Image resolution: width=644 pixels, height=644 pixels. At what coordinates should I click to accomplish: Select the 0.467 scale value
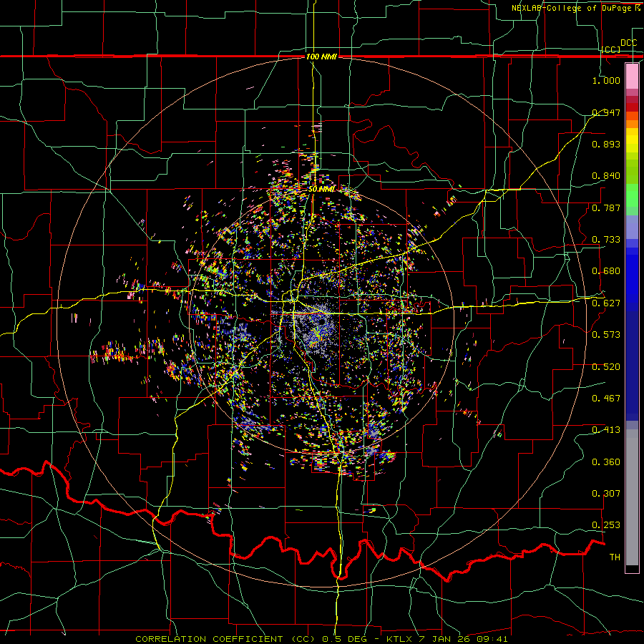(606, 399)
